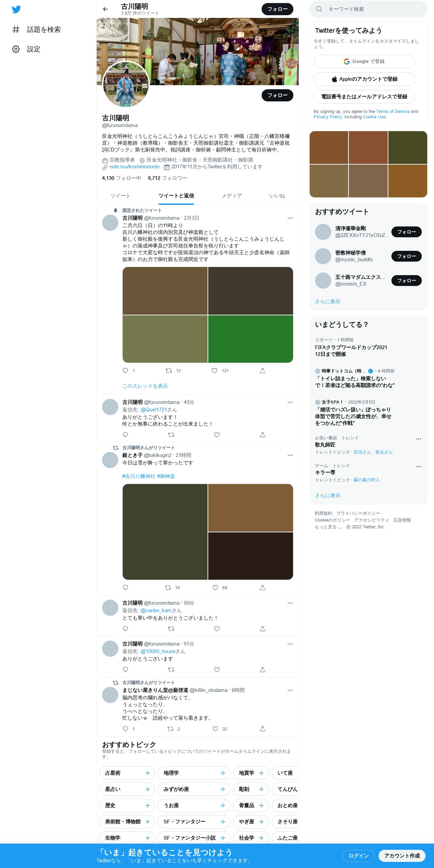This screenshot has width=434, height=868.
Task: Open the note.mu/koshintonorito link
Action: [x=134, y=167]
